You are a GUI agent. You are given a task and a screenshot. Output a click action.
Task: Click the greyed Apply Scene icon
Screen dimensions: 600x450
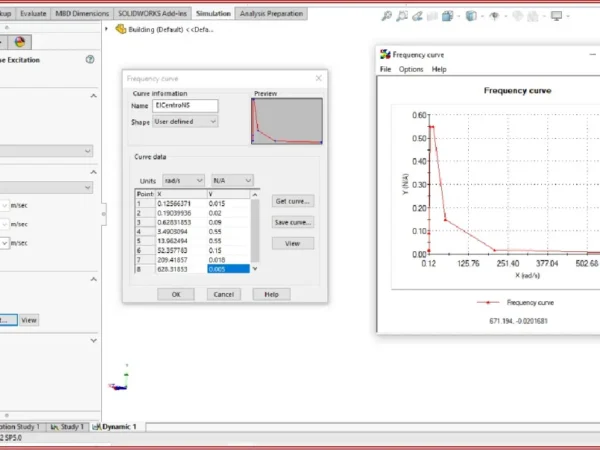pyautogui.click(x=533, y=16)
